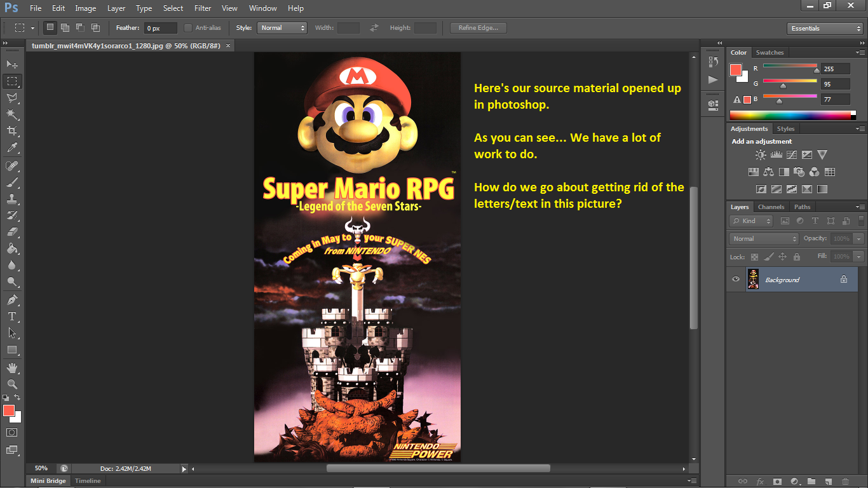Viewport: 868px width, 488px height.
Task: Open the File menu
Action: [x=36, y=8]
